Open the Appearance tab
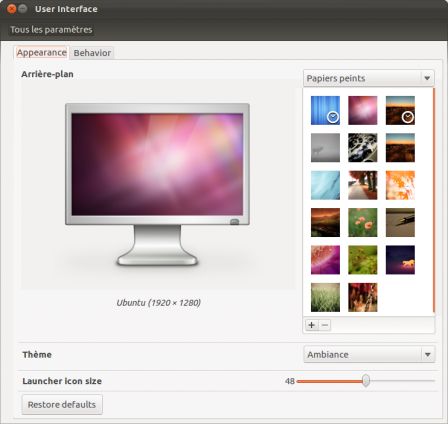The height and width of the screenshot is (424, 448). pos(42,52)
